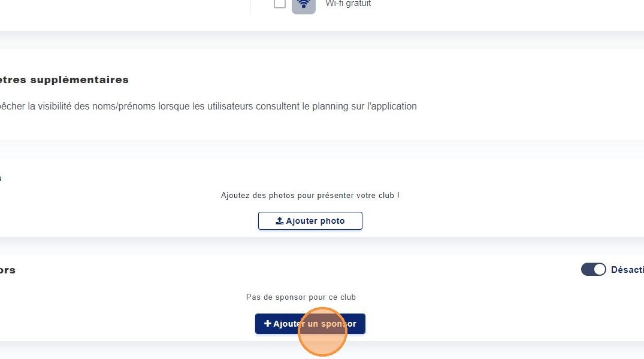This screenshot has width=644, height=359.
Task: Click the orange highlight circle on the sponsor button
Action: [322, 332]
